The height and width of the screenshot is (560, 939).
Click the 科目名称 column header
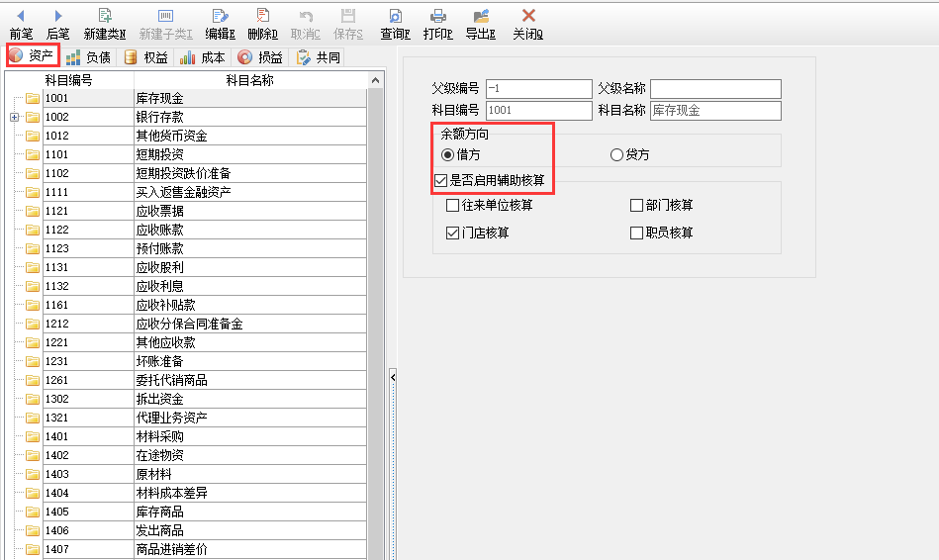(x=249, y=80)
